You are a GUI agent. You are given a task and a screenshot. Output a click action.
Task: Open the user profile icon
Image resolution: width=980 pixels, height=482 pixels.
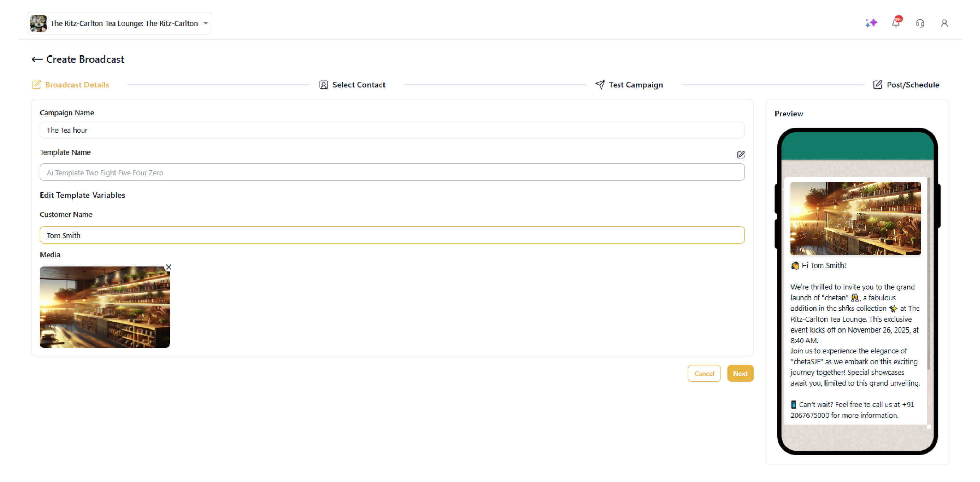944,23
